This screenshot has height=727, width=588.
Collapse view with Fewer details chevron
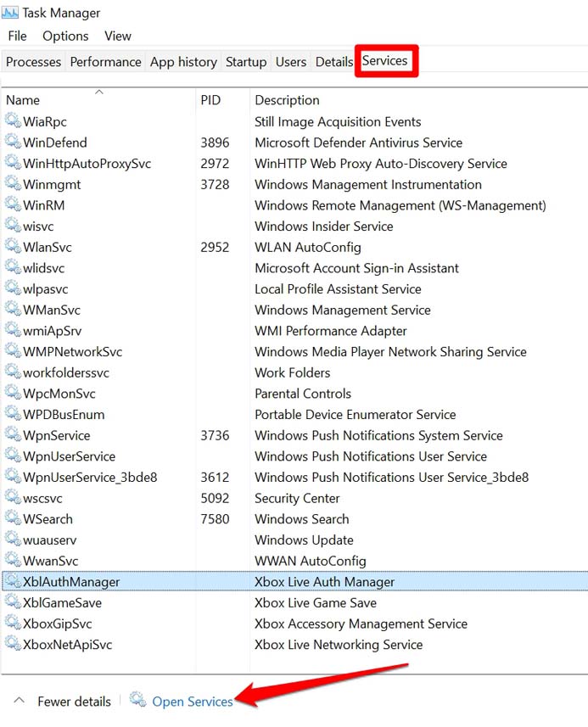coord(19,701)
